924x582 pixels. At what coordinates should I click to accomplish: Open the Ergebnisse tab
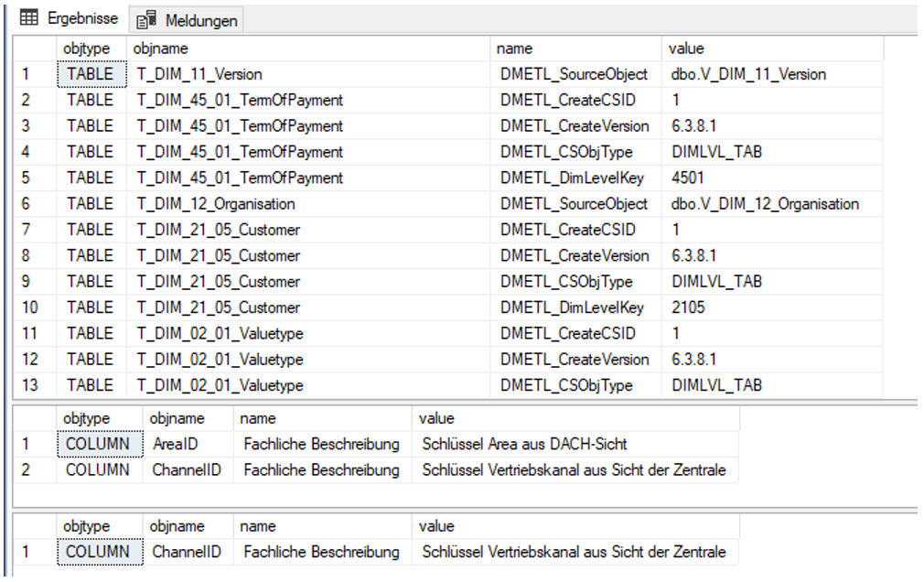pos(69,18)
